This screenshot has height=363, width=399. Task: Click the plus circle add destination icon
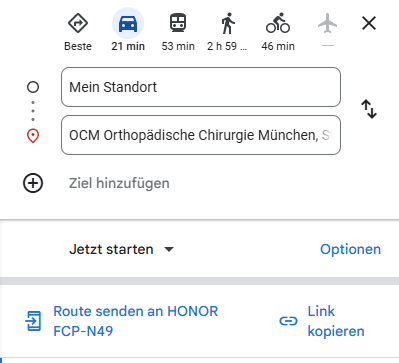point(33,183)
